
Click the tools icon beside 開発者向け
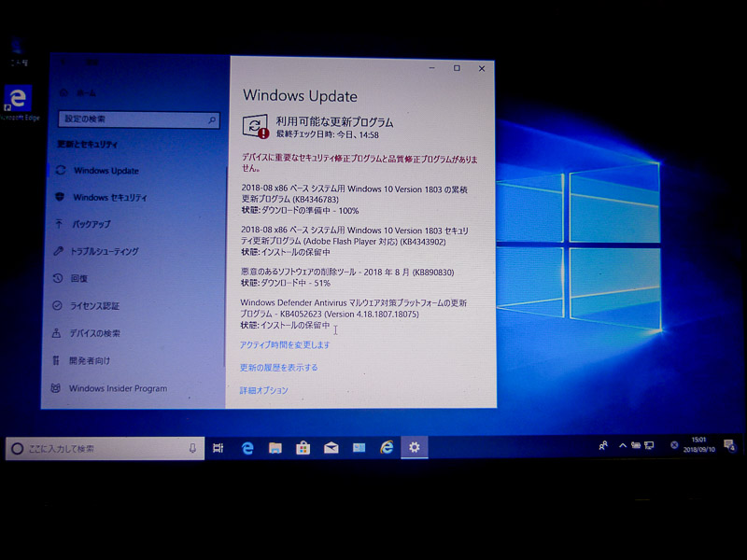pyautogui.click(x=56, y=360)
